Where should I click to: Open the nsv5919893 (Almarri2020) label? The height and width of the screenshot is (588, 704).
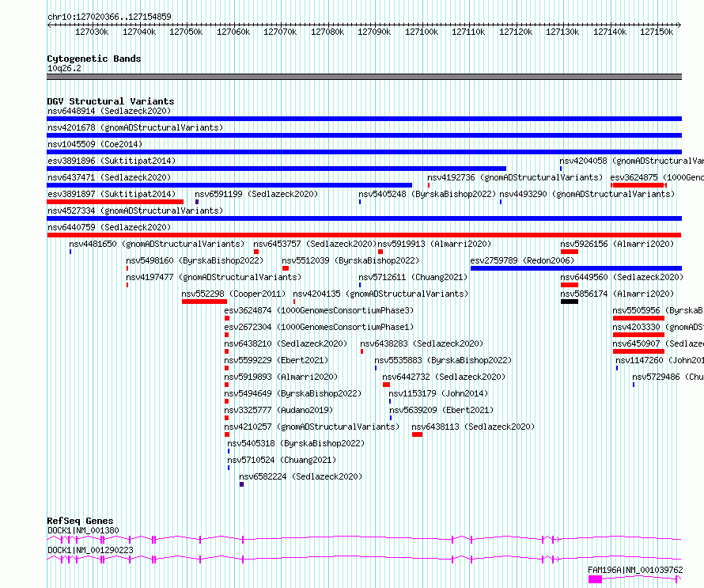(281, 377)
